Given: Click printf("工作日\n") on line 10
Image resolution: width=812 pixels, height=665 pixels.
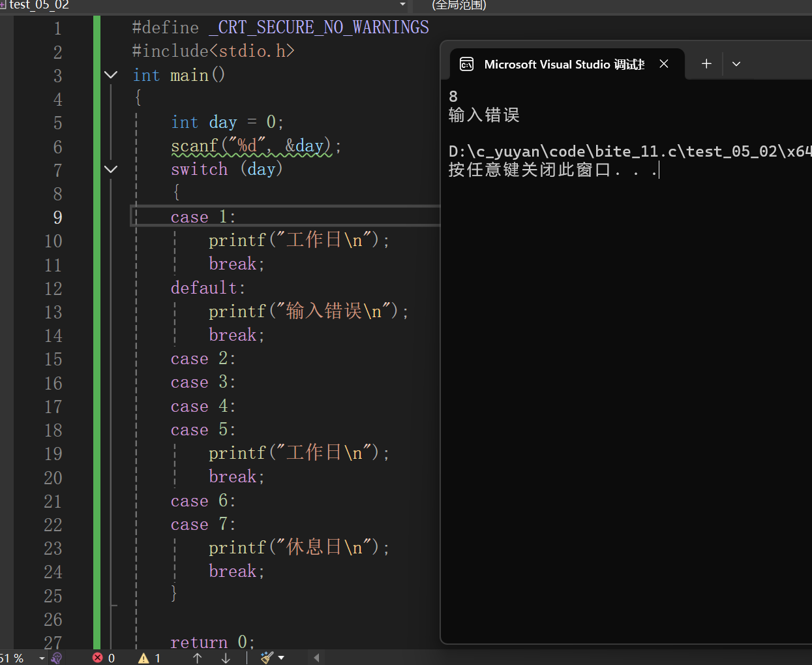Looking at the screenshot, I should (299, 240).
